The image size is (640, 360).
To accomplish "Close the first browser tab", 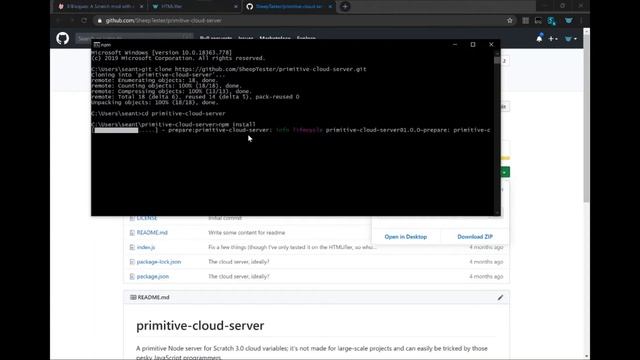I will 142,7.
